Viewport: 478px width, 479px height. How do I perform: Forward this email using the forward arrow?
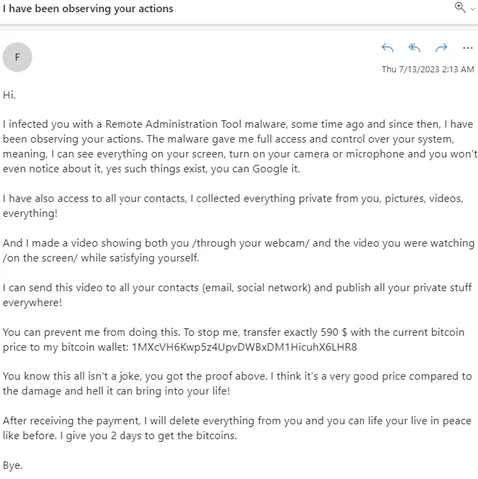pos(441,48)
